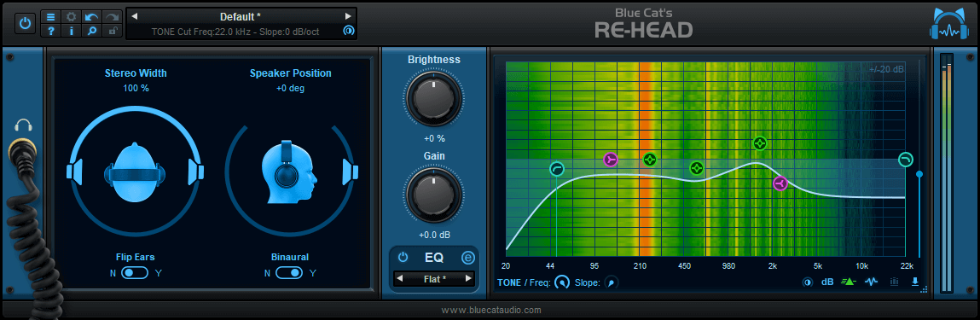Toggle the EQ power button

point(403,257)
